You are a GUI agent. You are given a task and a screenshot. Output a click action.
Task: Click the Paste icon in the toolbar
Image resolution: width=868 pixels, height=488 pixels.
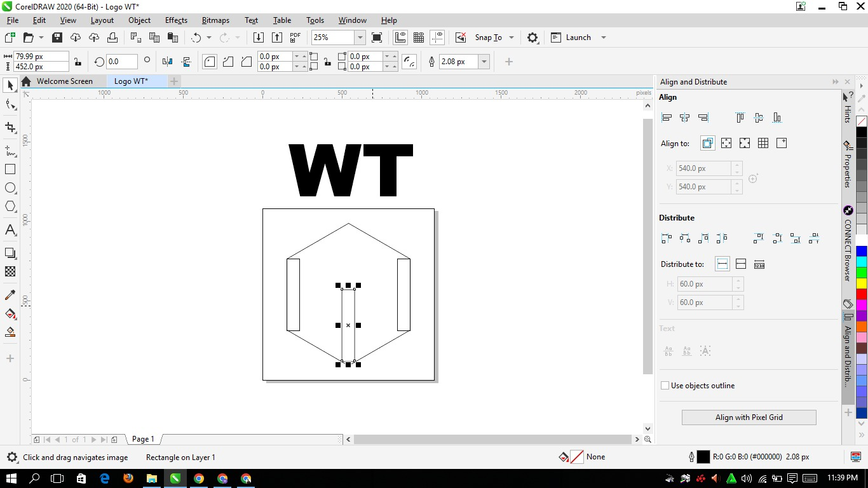[x=172, y=37]
